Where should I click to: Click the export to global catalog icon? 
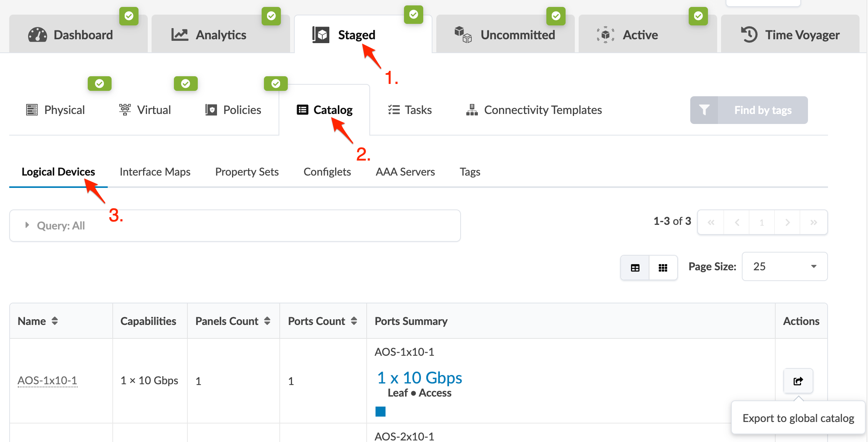[x=798, y=381]
